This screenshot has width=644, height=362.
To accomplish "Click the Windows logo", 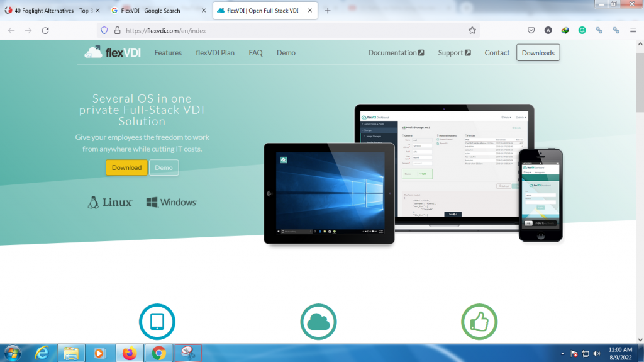I will click(171, 202).
